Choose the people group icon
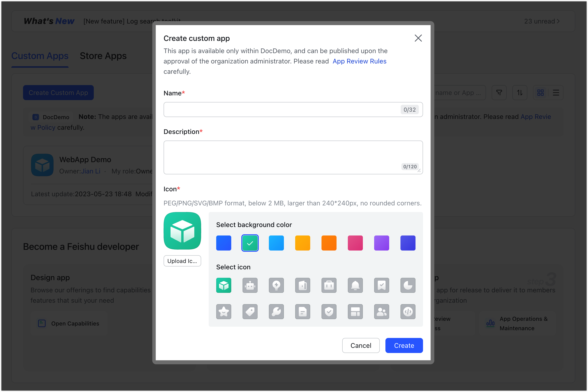Screen dimensions: 588x392 point(381,311)
